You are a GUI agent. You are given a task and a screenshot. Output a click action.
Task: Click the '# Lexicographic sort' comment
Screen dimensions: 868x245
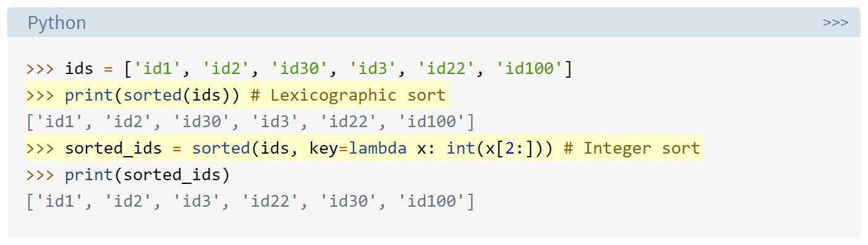pos(348,95)
